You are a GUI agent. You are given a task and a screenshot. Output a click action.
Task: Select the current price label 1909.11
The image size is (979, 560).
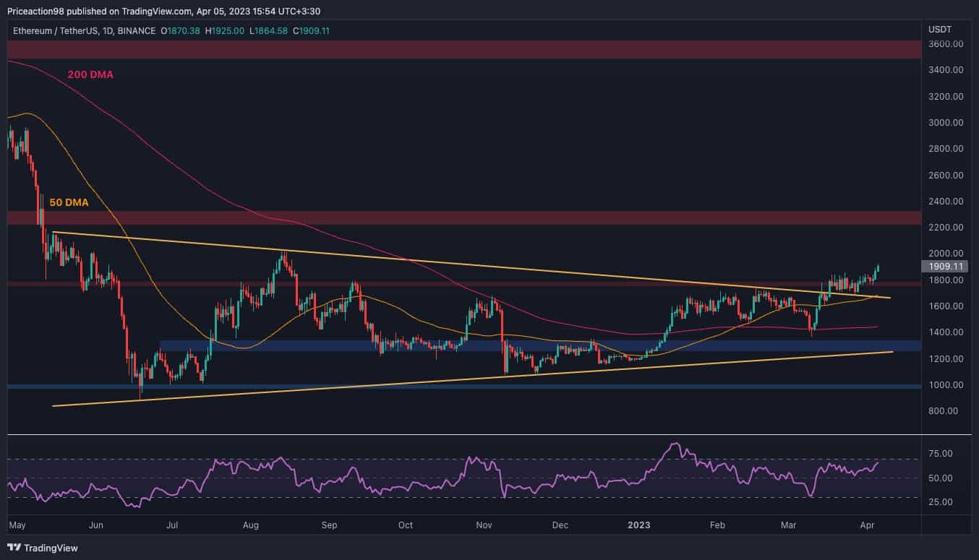944,266
